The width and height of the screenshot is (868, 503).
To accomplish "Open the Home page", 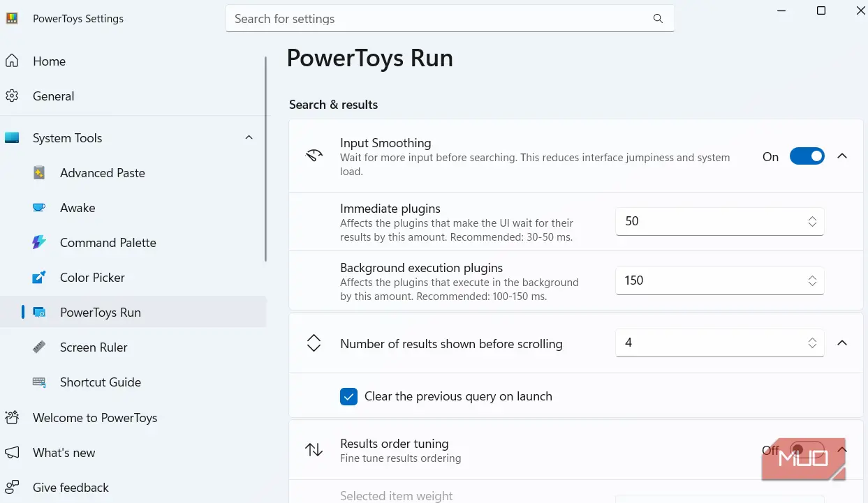I will [x=133, y=61].
